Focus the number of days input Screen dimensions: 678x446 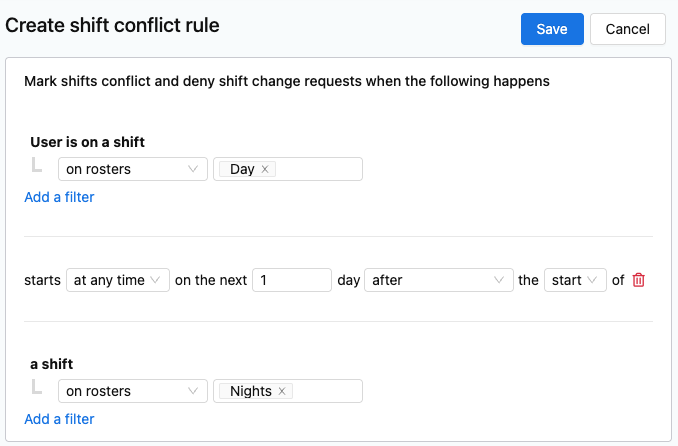(292, 280)
